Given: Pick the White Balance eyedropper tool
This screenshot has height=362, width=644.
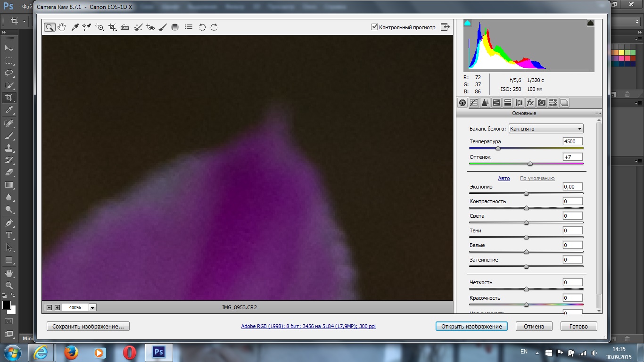Looking at the screenshot, I should tap(74, 27).
